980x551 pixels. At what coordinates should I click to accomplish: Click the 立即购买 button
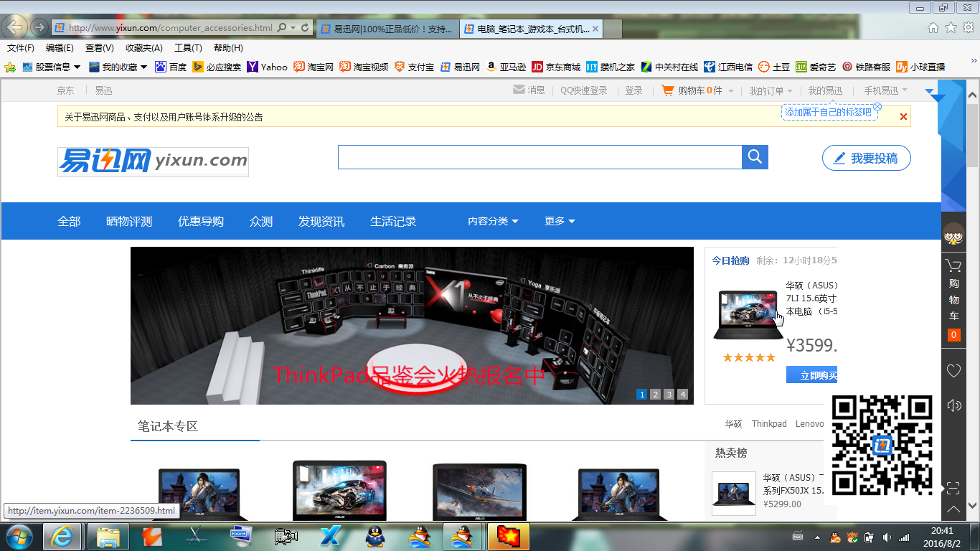coord(811,375)
